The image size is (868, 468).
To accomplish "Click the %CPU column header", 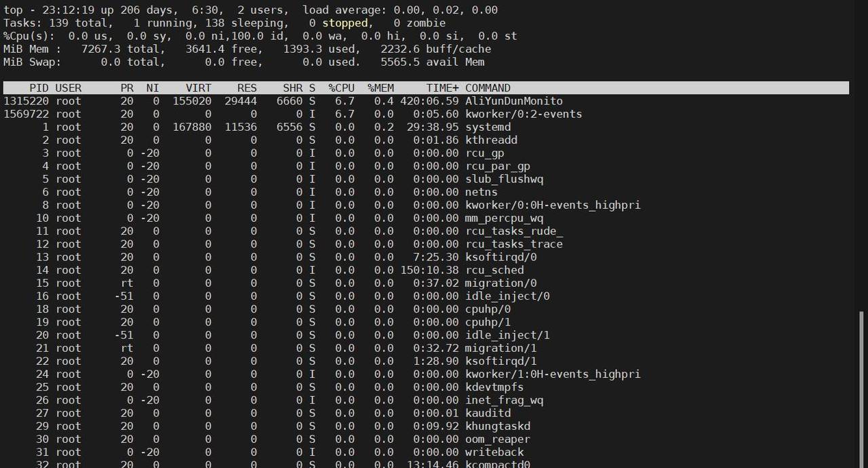I will click(x=341, y=87).
